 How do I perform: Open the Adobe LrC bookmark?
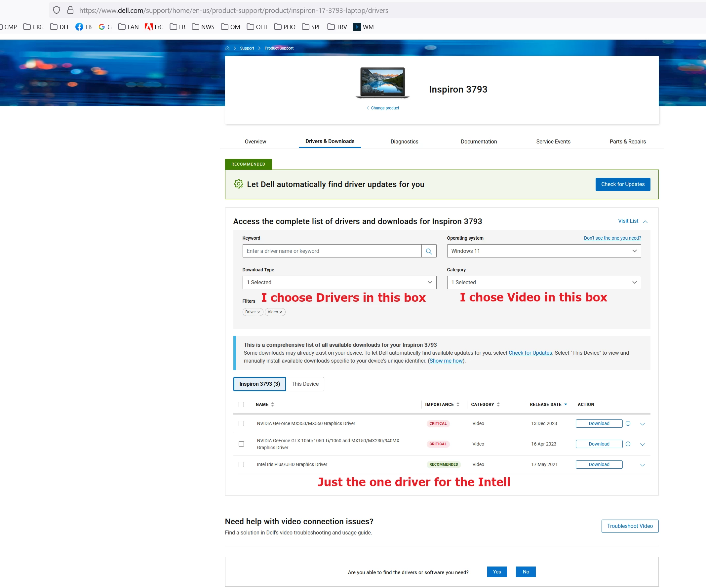(x=154, y=27)
